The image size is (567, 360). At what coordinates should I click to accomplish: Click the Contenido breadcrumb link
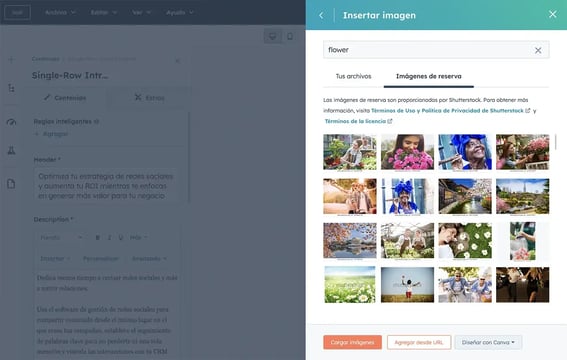45,59
